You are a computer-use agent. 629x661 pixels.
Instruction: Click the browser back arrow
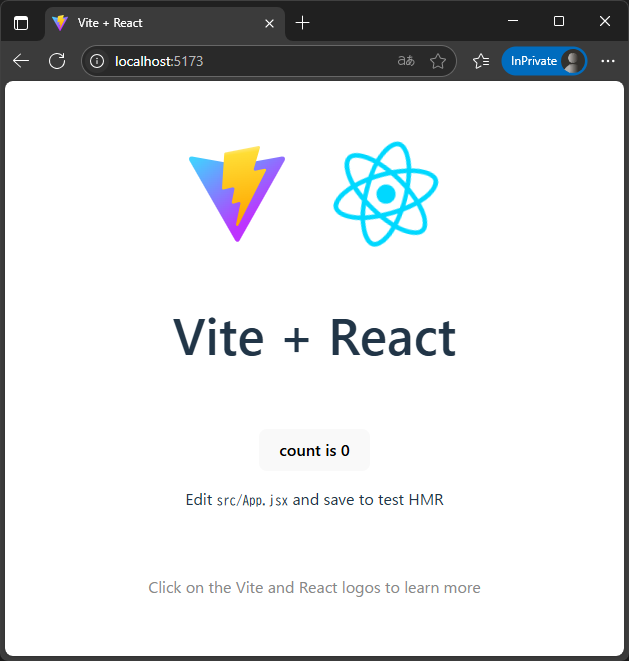click(21, 61)
